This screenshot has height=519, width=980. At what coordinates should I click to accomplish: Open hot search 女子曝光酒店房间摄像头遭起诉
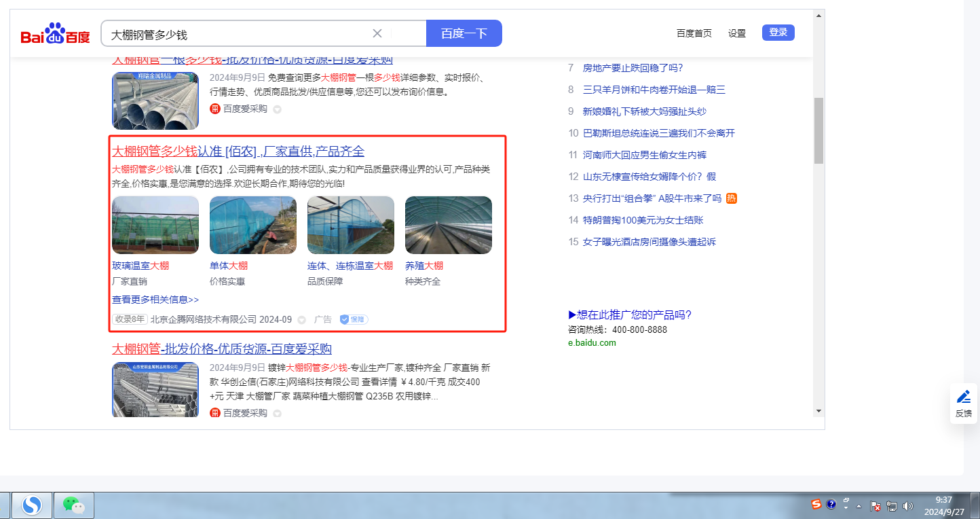pyautogui.click(x=649, y=242)
